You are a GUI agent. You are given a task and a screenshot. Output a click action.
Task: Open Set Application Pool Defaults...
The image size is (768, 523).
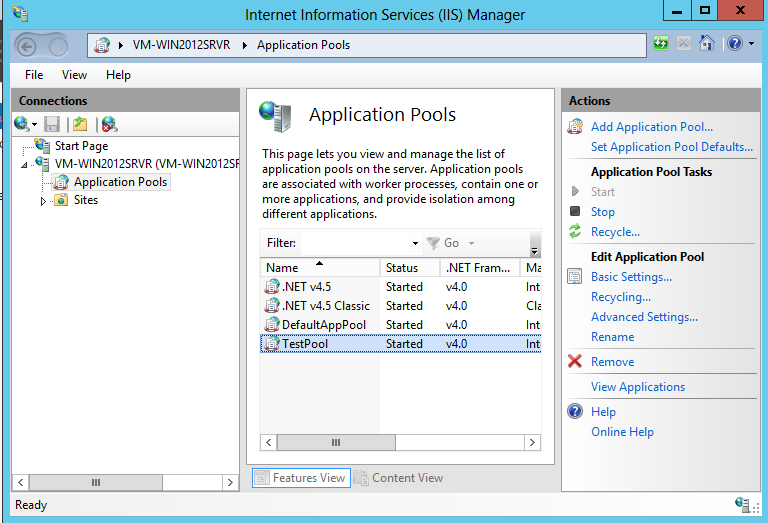[x=672, y=147]
